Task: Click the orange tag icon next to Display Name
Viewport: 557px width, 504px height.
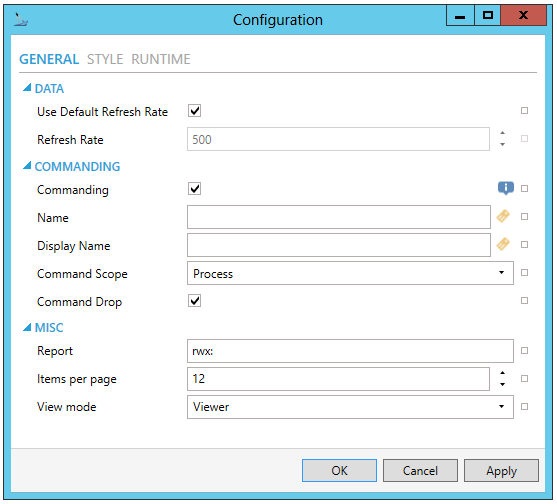Action: tap(503, 244)
